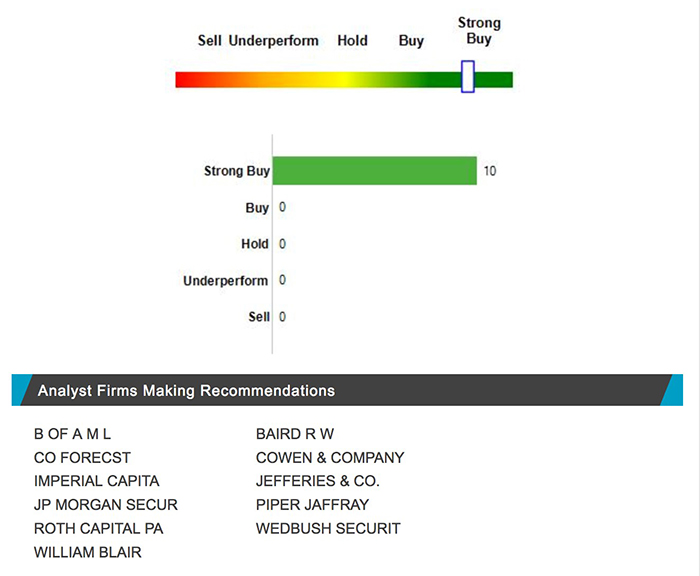The width and height of the screenshot is (700, 576).
Task: Click the yellow middle of rating gradient
Action: (x=343, y=79)
